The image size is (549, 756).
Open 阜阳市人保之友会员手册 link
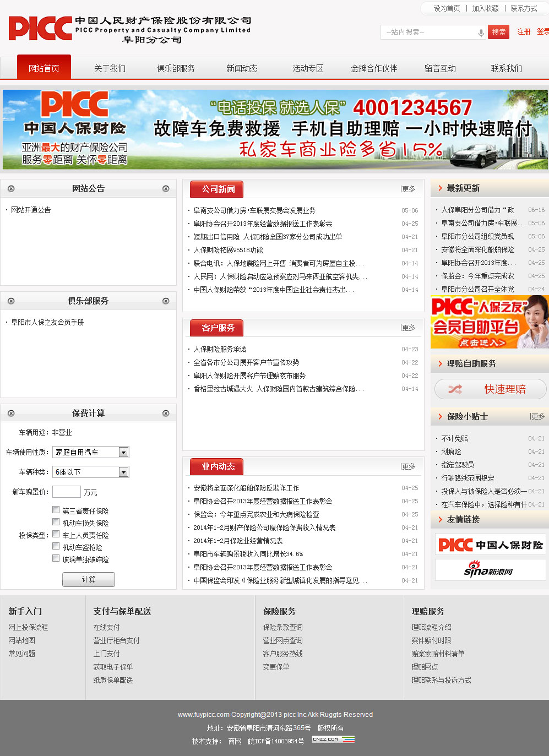coord(47,322)
